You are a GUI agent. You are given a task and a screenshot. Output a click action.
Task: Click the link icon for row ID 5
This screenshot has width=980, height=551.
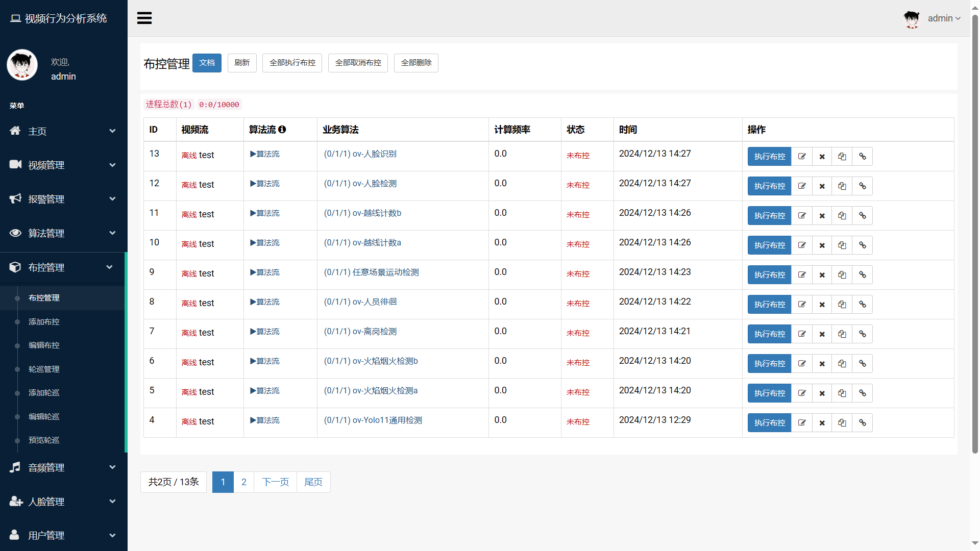pyautogui.click(x=862, y=393)
